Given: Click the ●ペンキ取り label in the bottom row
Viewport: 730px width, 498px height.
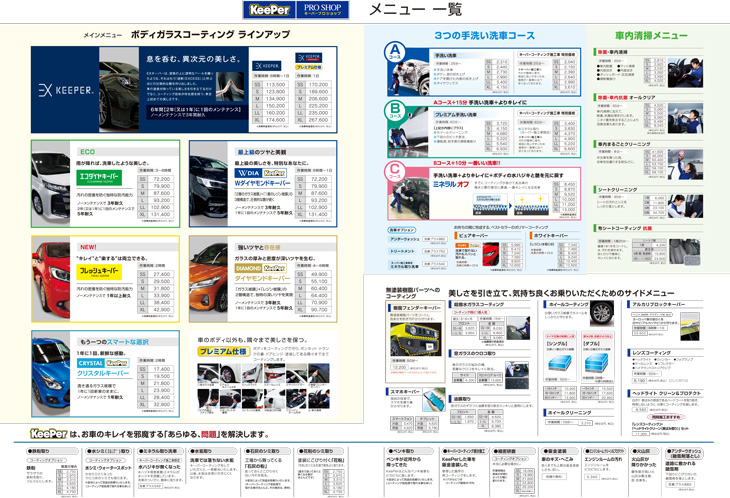Looking at the screenshot, I should [x=401, y=451].
